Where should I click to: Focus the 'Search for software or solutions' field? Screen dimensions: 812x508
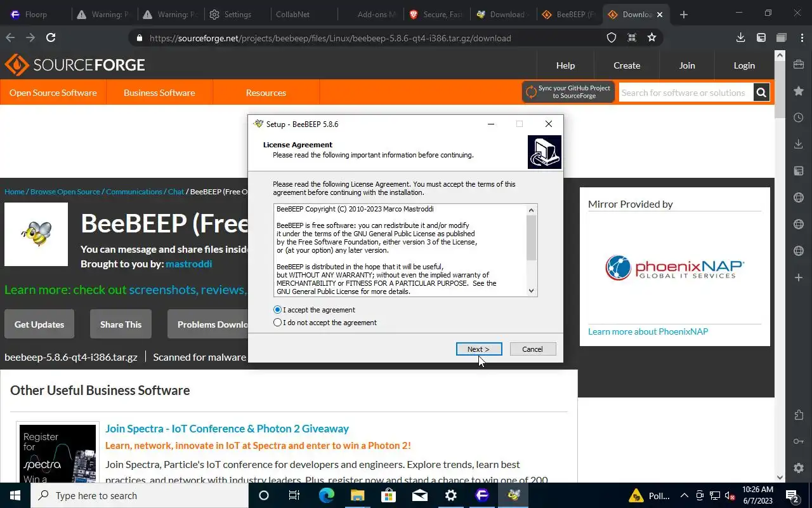tap(686, 93)
